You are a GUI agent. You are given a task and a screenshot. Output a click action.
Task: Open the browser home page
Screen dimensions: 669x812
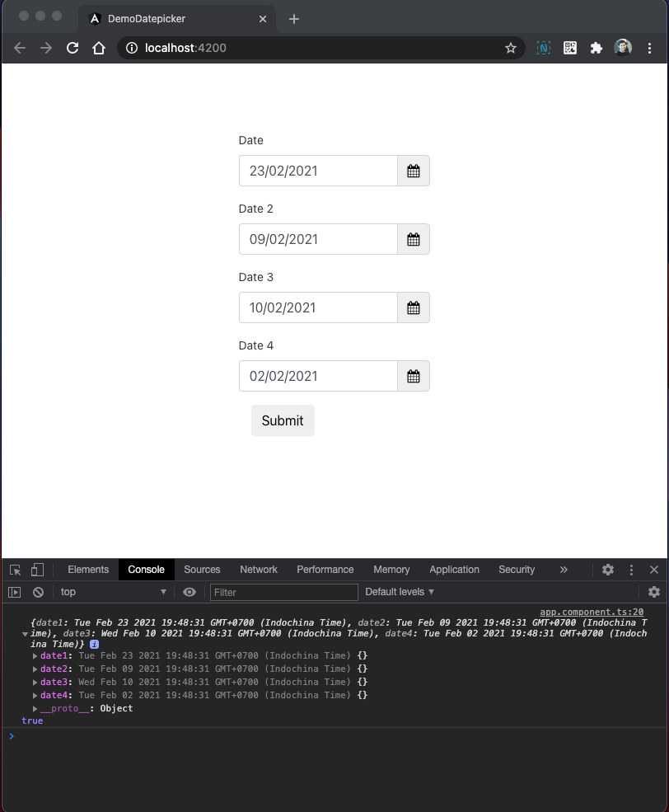pyautogui.click(x=99, y=48)
